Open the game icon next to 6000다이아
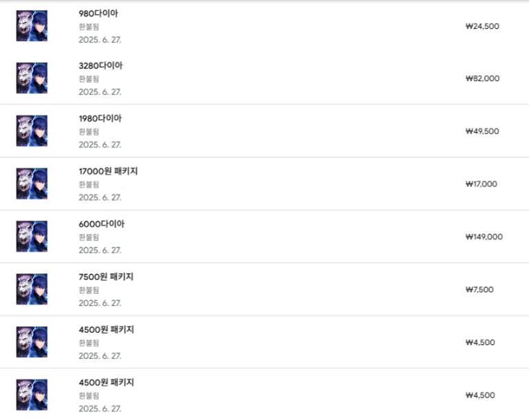The image size is (529, 420). coord(32,236)
